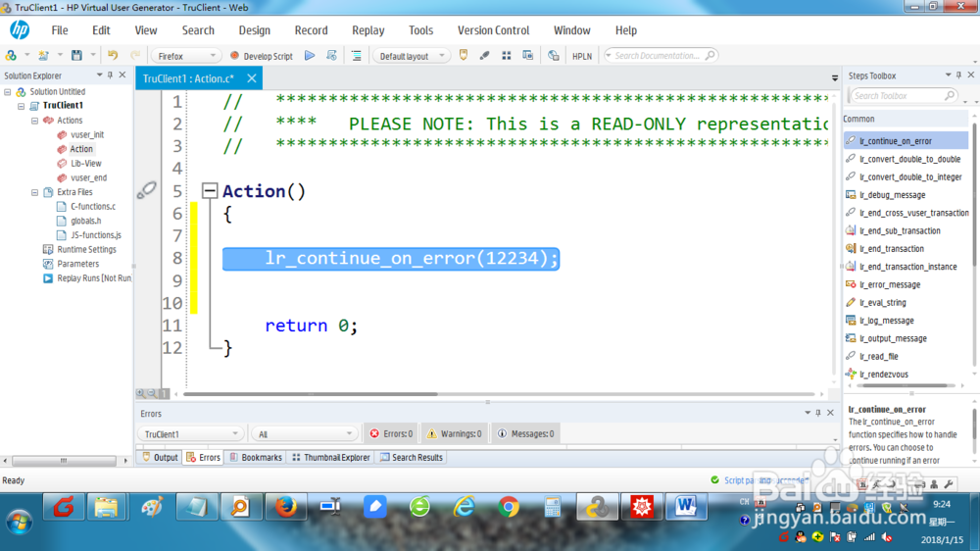The width and height of the screenshot is (980, 551).
Task: Toggle the Errors: 0 filter button
Action: point(391,433)
